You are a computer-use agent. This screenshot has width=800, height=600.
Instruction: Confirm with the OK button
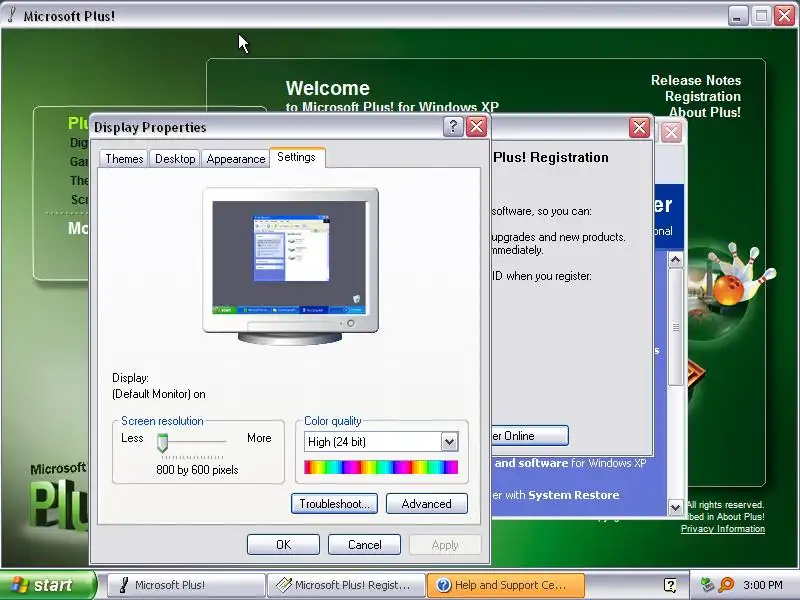[x=283, y=544]
